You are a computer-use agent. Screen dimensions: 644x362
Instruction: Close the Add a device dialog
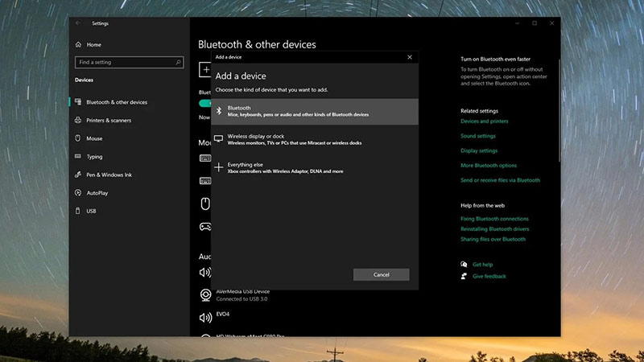coord(410,57)
